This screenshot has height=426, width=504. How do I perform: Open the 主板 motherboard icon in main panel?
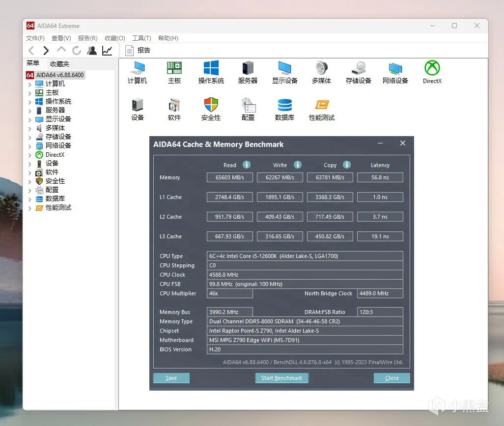coord(174,72)
